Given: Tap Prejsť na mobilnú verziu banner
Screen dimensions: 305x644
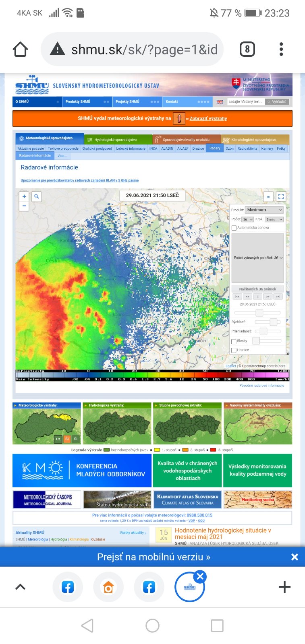Looking at the screenshot, I should [x=154, y=557].
